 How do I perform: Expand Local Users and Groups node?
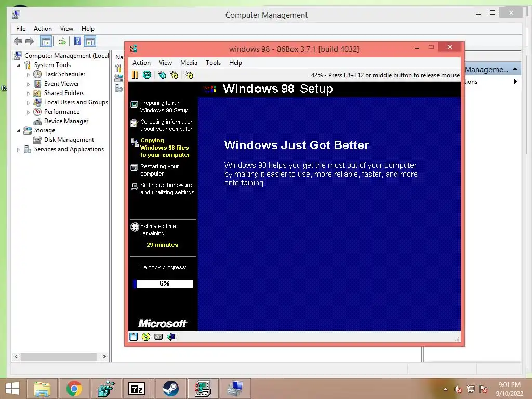click(x=28, y=102)
